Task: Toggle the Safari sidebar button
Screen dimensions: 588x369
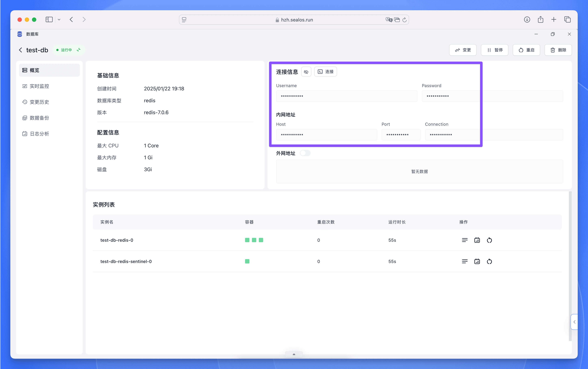Action: pyautogui.click(x=49, y=19)
